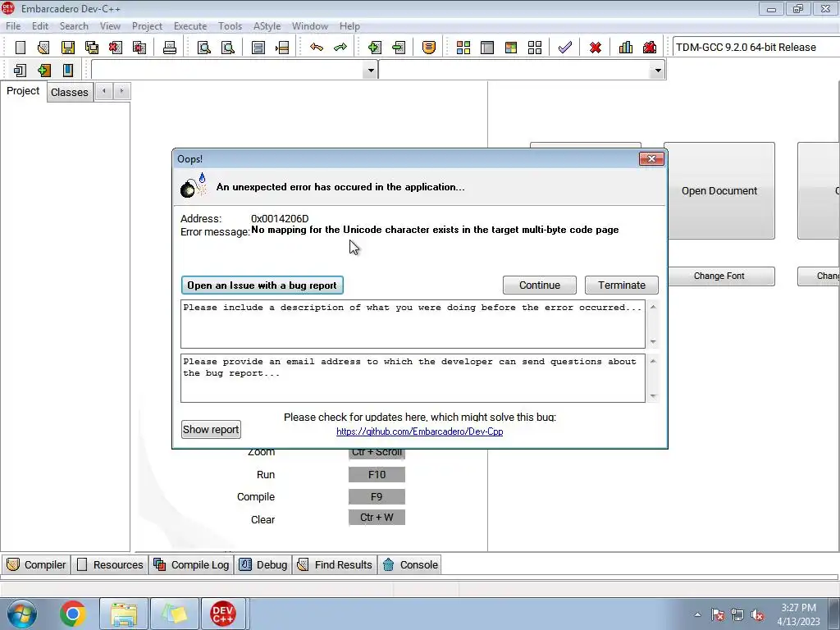840x630 pixels.
Task: Open the Tools menu
Action: click(x=230, y=25)
